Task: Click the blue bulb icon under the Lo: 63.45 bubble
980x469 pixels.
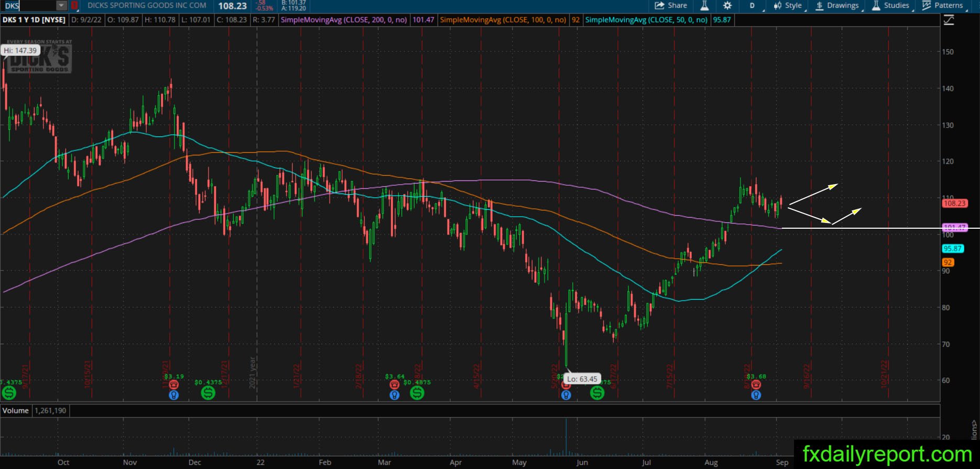Action: pyautogui.click(x=566, y=395)
